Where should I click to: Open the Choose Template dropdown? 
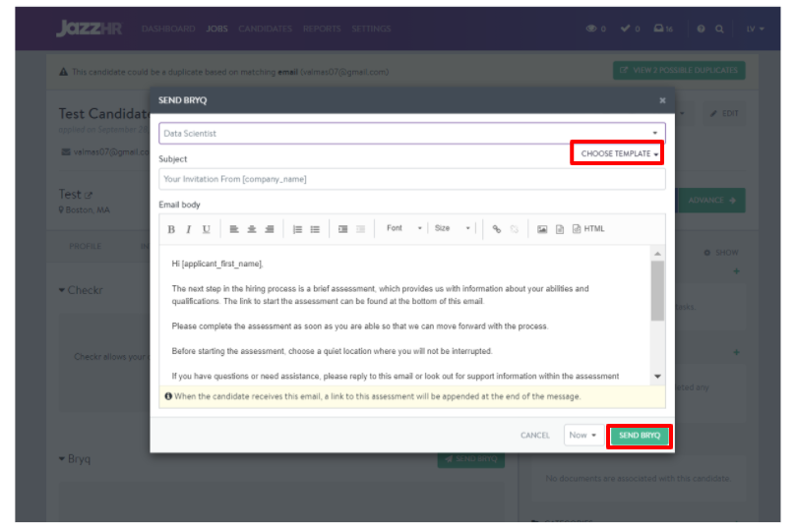[x=619, y=153]
